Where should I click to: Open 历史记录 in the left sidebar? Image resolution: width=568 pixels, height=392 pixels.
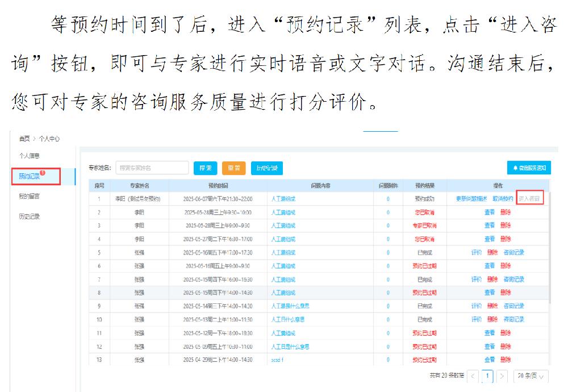pyautogui.click(x=30, y=216)
